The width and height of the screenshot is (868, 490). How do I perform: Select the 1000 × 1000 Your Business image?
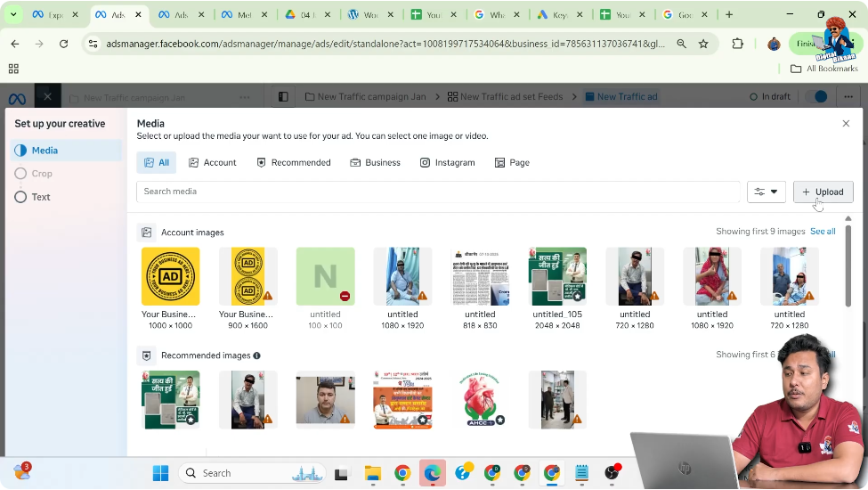coord(171,276)
